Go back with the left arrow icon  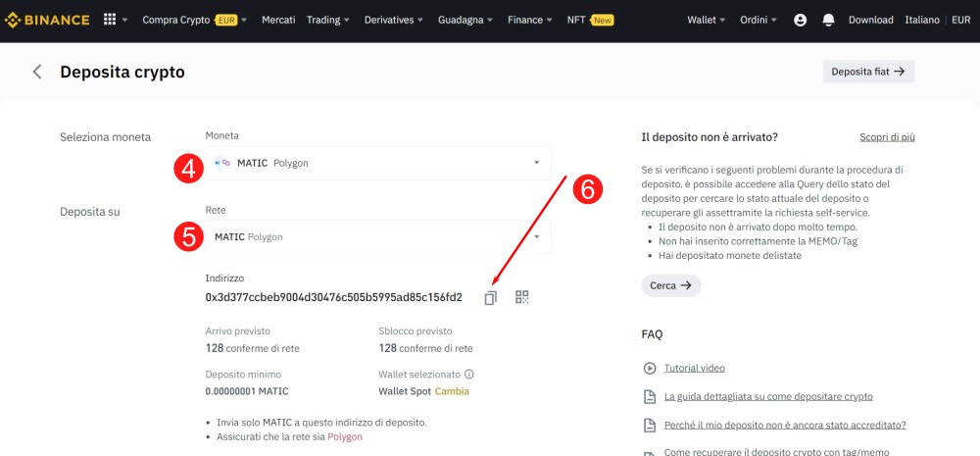[x=37, y=72]
